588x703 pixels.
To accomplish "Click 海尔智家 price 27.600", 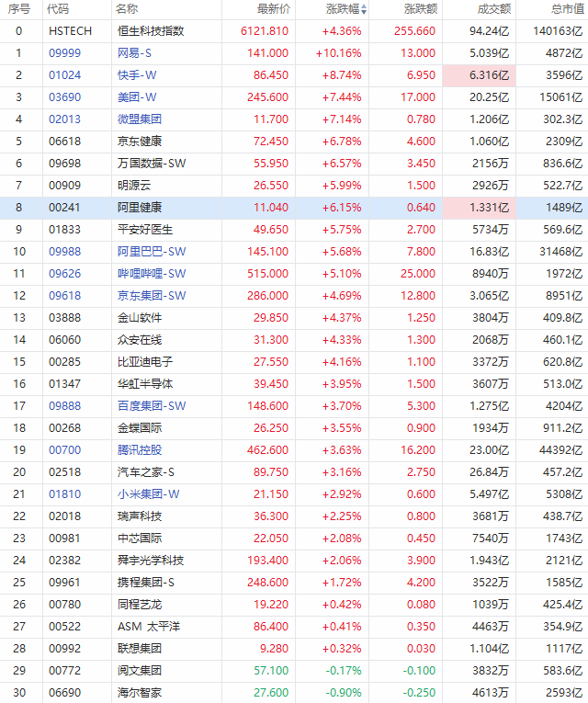I will click(271, 692).
